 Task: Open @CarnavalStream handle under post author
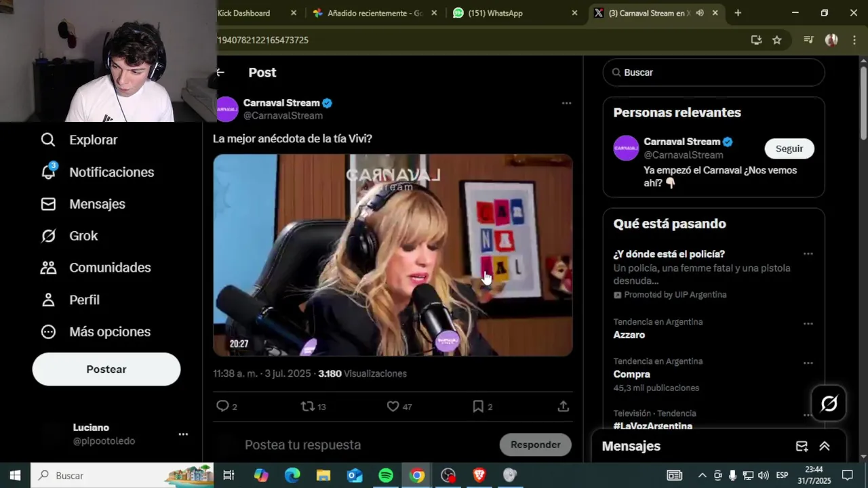(283, 116)
